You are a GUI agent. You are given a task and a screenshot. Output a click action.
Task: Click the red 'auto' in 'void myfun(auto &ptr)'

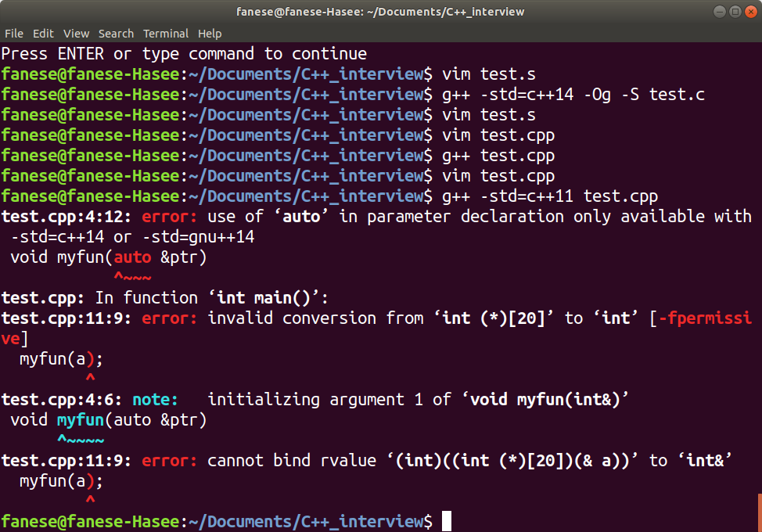133,257
